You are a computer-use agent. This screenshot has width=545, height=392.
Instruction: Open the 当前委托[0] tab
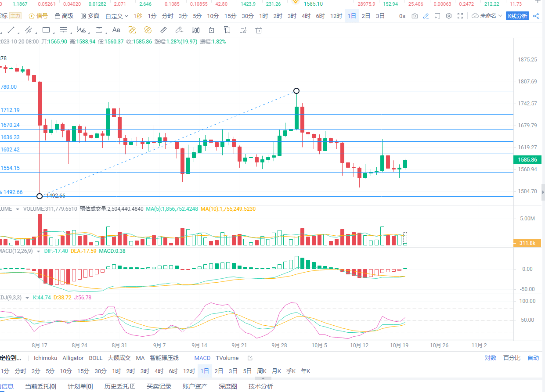tap(40, 386)
